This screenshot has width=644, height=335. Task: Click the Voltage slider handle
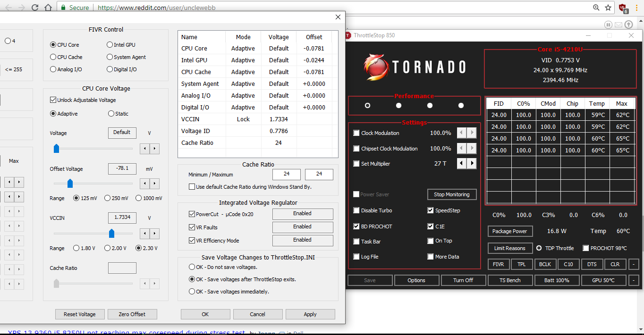click(x=56, y=149)
